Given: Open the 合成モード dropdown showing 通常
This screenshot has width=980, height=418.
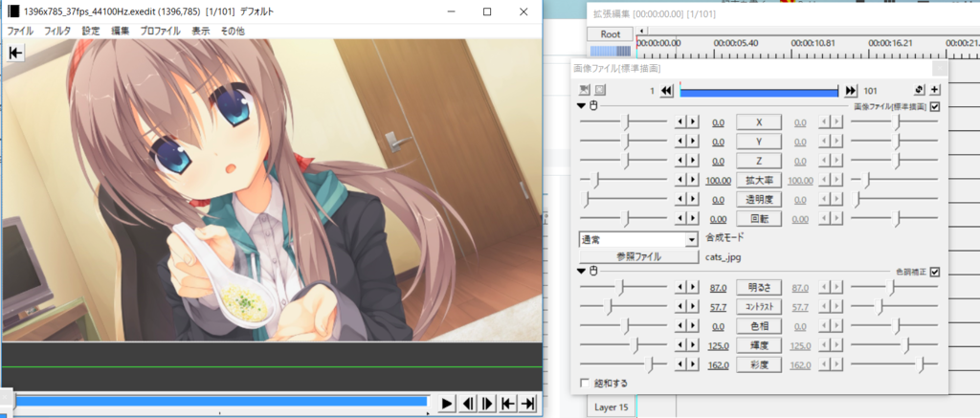Looking at the screenshot, I should 638,239.
